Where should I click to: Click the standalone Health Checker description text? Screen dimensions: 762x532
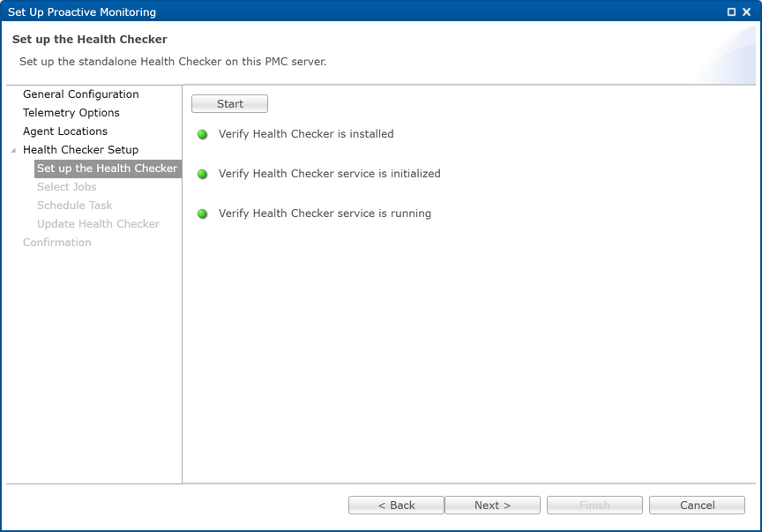click(173, 62)
